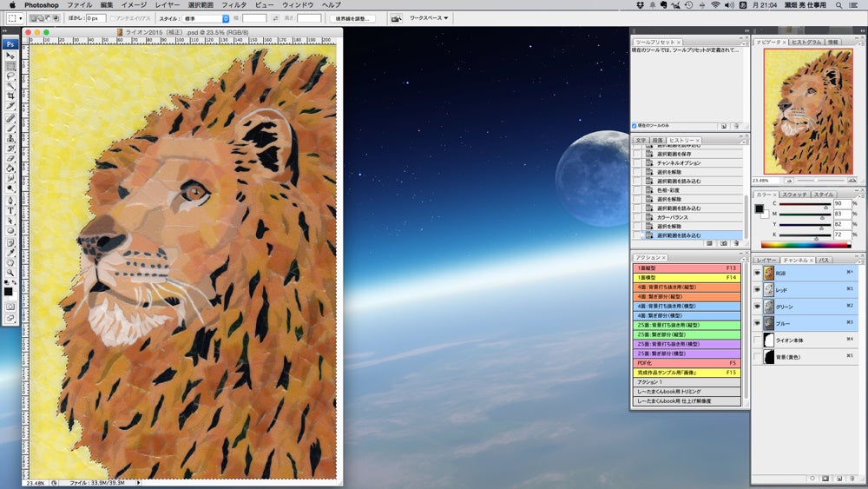Screen dimensions: 868x489
Task: Click the ぼかし feather input field
Action: 95,18
